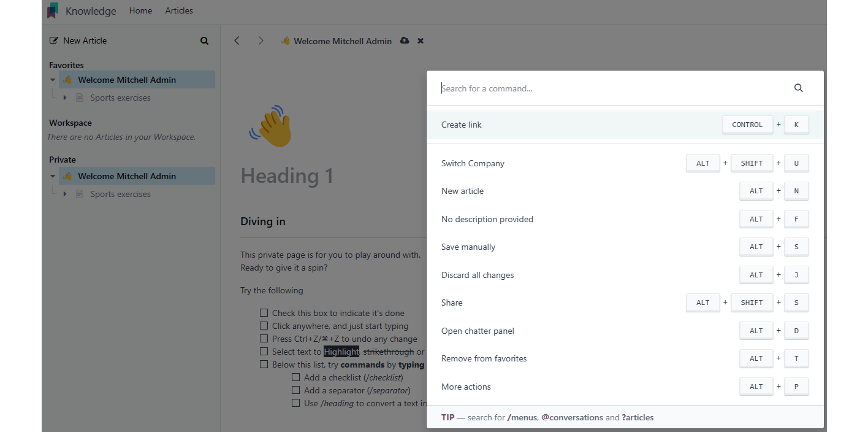868x432 pixels.
Task: Check 'Click anywhere, and just start typing'
Action: 264,326
